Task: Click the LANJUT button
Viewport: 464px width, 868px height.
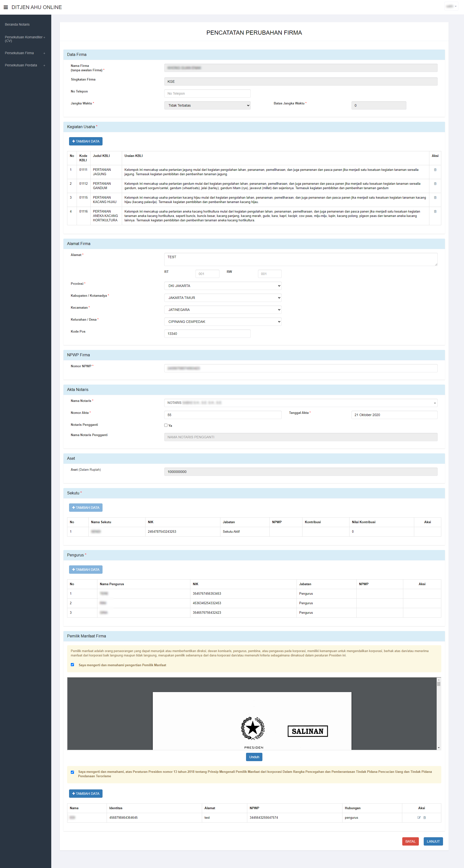Action: pos(433,841)
